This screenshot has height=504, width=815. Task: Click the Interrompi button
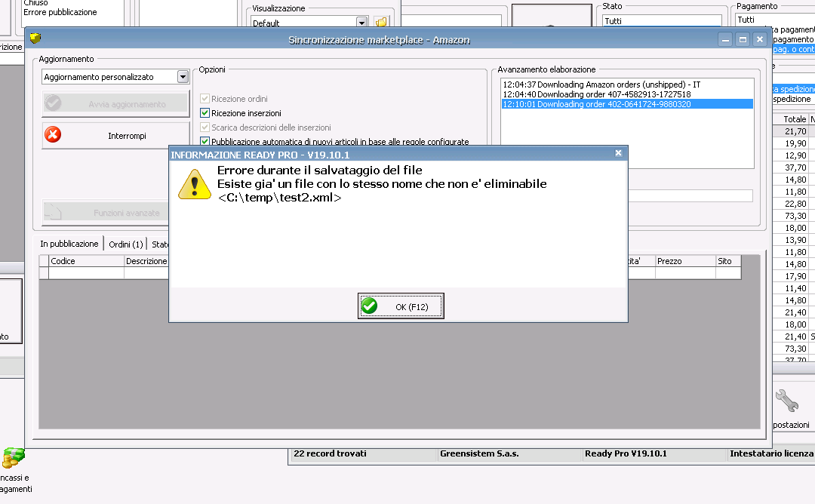(x=115, y=136)
